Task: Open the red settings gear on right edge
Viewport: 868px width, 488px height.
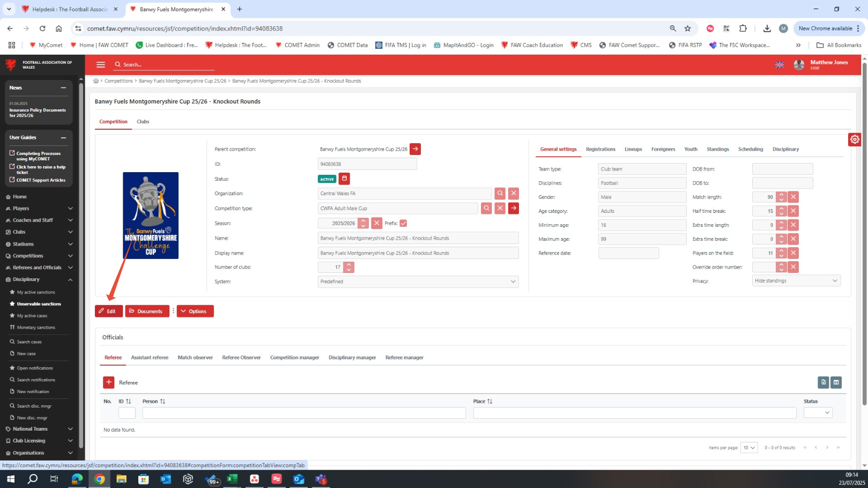Action: point(855,139)
